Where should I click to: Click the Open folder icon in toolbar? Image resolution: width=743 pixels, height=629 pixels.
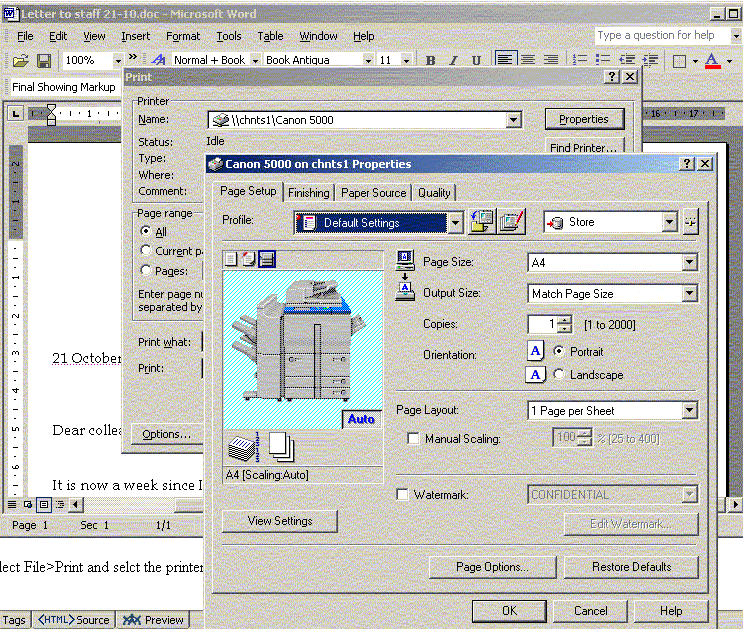(19, 60)
